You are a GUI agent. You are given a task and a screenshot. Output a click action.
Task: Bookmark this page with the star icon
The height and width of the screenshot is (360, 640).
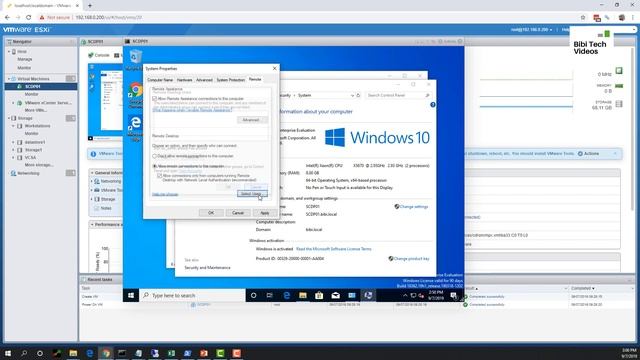coord(583,18)
